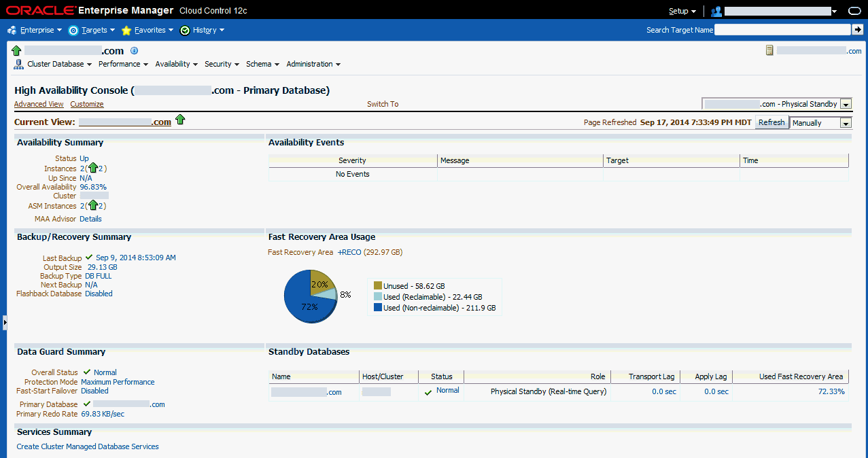868x458 pixels.
Task: Click the Used Non-reclaimable blue legend swatch
Action: [378, 308]
